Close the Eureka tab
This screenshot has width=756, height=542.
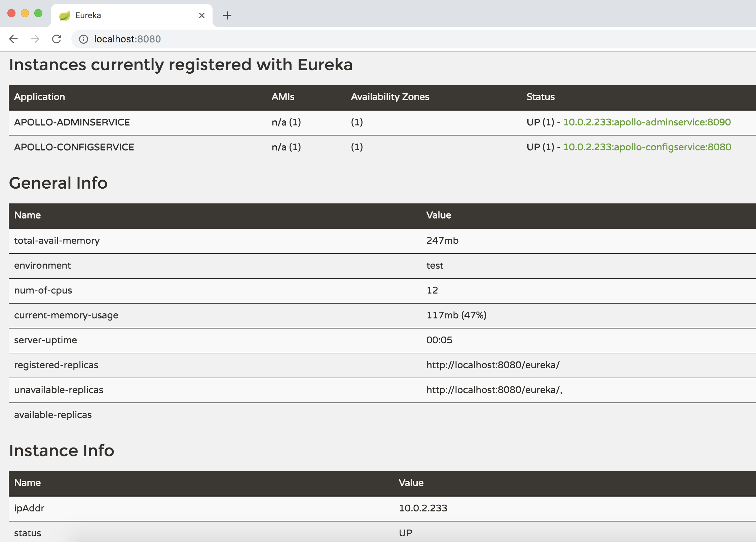point(202,15)
